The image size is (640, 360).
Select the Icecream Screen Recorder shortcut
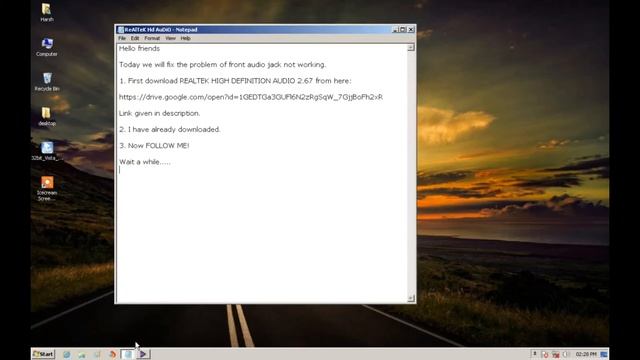click(x=47, y=189)
